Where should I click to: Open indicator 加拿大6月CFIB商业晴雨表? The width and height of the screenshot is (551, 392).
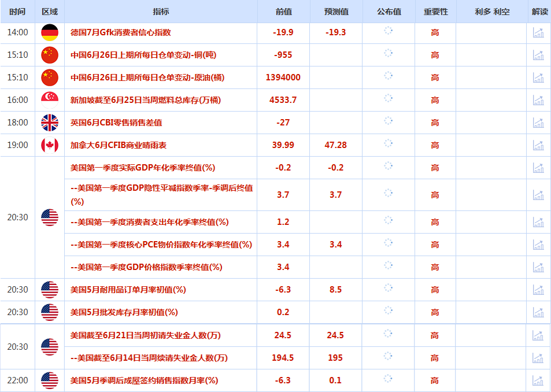[x=119, y=145]
